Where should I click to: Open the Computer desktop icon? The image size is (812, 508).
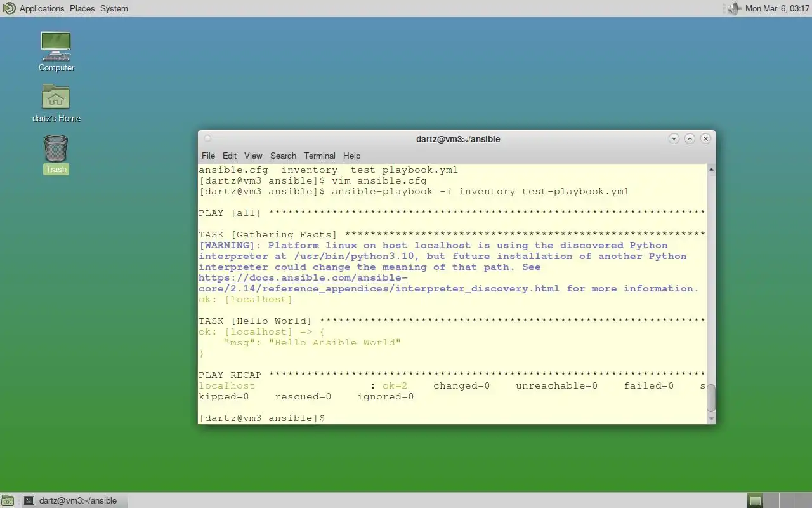pyautogui.click(x=56, y=52)
